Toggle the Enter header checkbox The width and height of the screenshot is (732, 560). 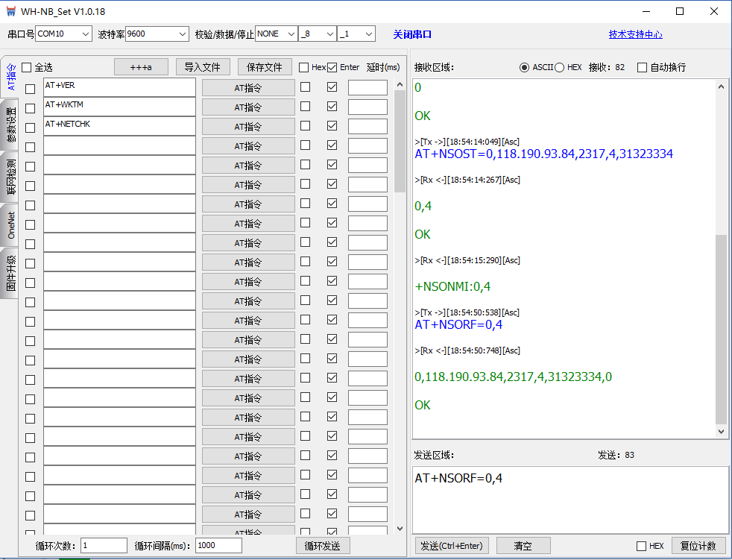(x=332, y=68)
